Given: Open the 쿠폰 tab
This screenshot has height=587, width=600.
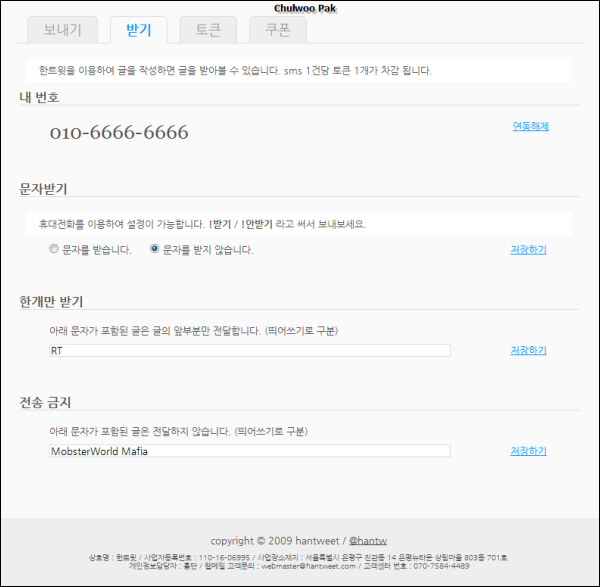Looking at the screenshot, I should 278,30.
